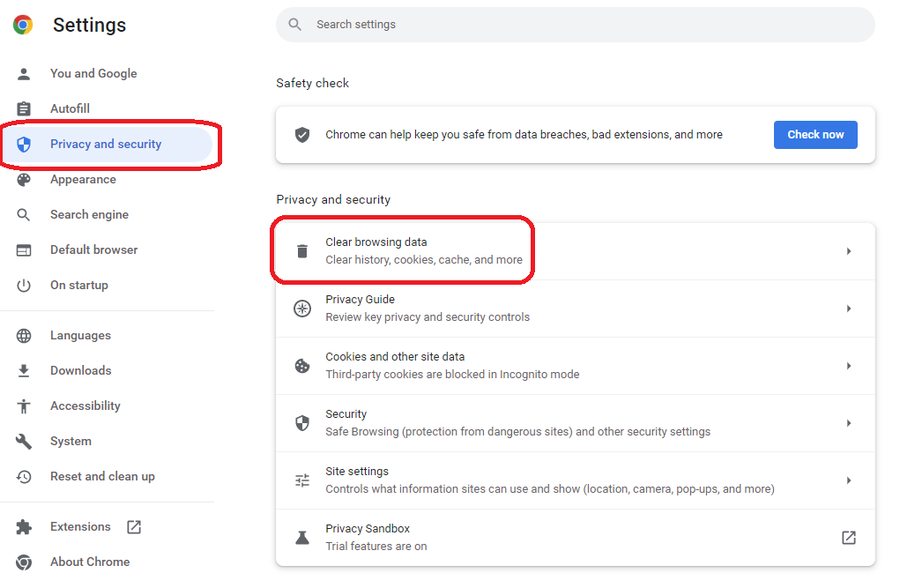Open Privacy and security sidebar section
Viewport: 900px width, 588px height.
(x=106, y=144)
